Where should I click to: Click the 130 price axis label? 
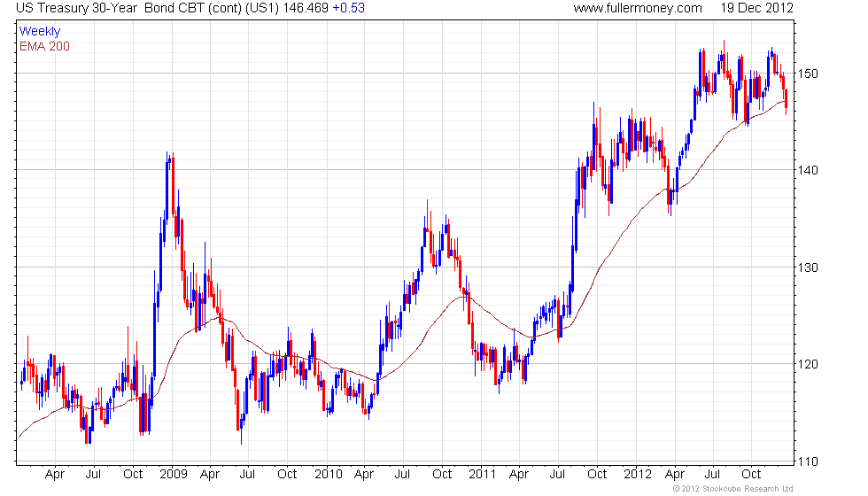pos(807,267)
